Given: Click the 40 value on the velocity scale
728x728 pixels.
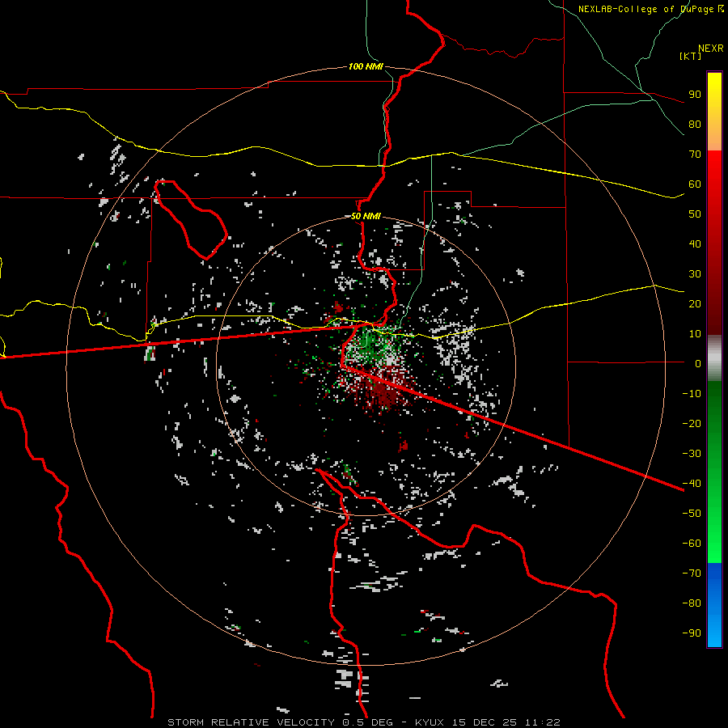Looking at the screenshot, I should click(695, 243).
